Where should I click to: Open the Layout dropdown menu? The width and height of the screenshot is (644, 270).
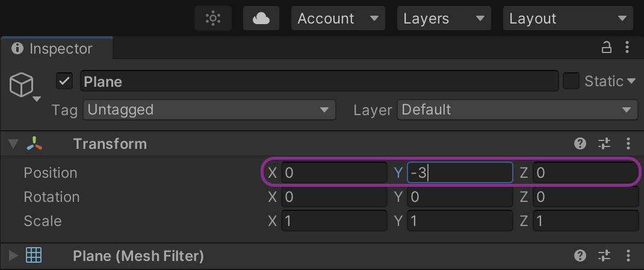(568, 18)
